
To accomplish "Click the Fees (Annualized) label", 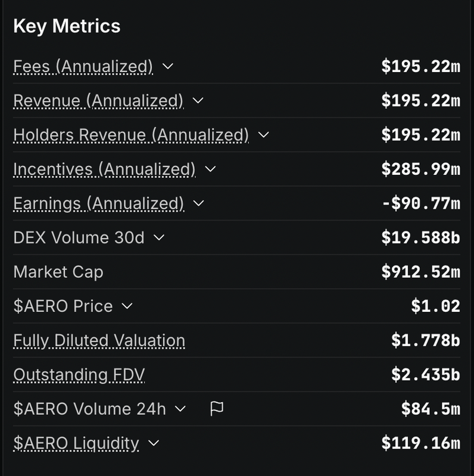I will coord(83,67).
